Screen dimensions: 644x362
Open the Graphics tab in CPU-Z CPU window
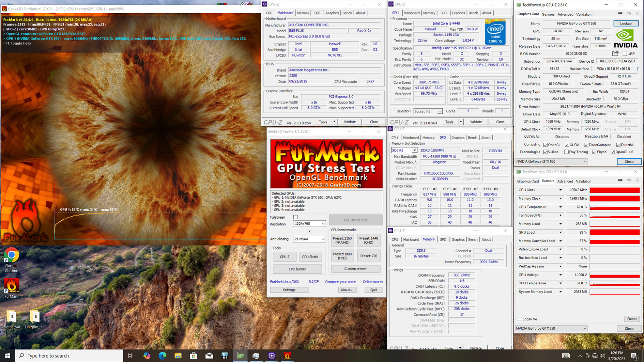pos(458,13)
